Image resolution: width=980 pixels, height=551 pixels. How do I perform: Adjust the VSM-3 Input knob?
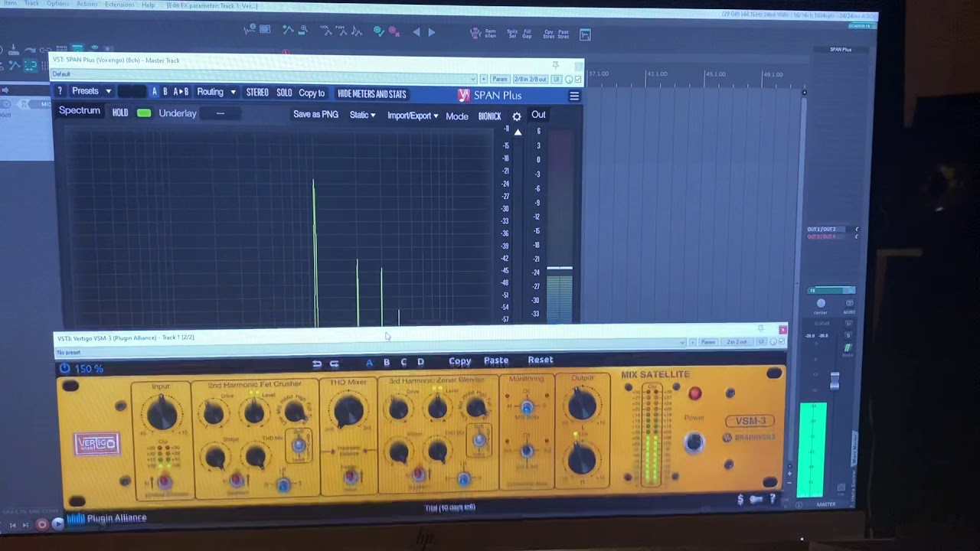(x=161, y=413)
